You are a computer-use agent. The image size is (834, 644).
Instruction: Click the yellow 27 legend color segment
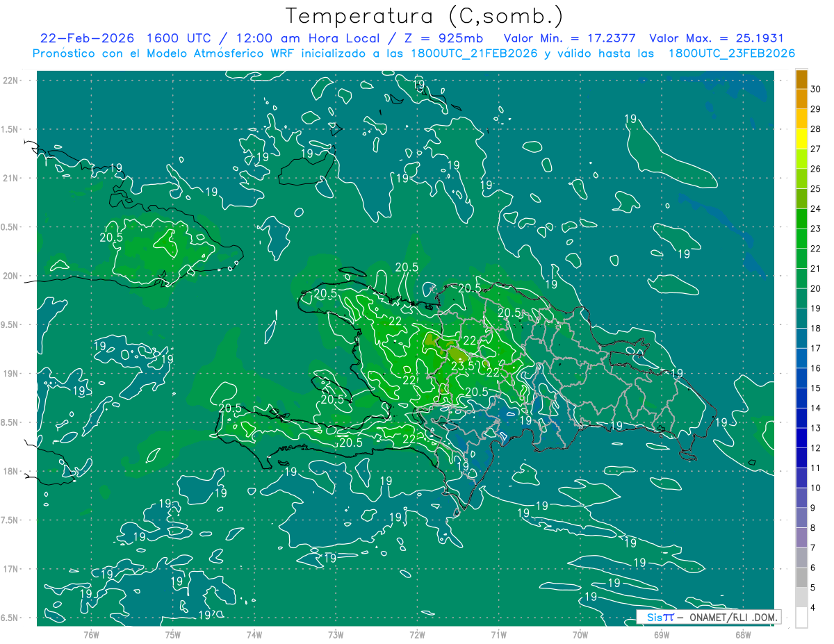pos(801,139)
